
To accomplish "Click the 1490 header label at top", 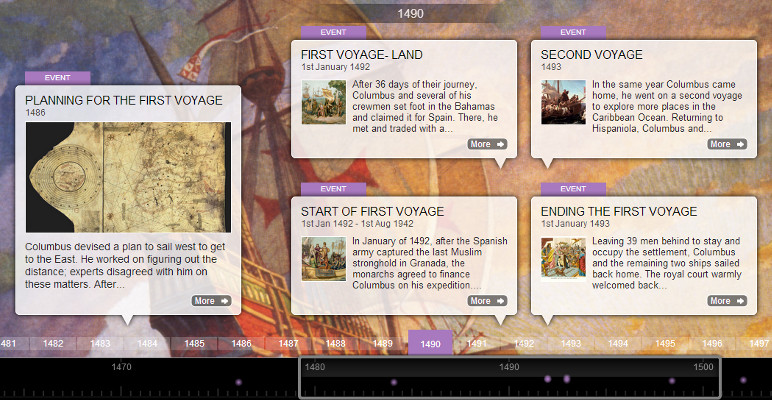I will (x=411, y=14).
